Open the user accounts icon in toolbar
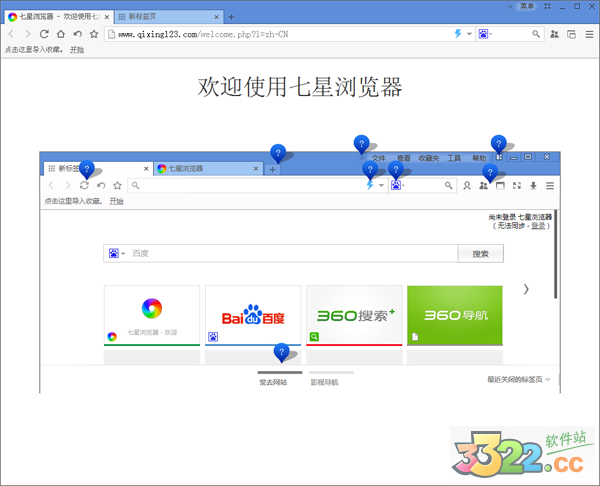This screenshot has height=486, width=600. (554, 34)
